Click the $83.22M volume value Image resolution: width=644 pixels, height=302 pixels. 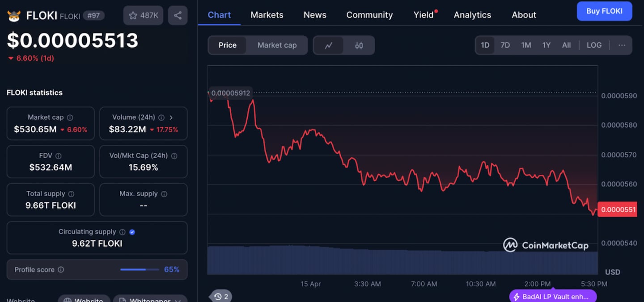coord(127,130)
